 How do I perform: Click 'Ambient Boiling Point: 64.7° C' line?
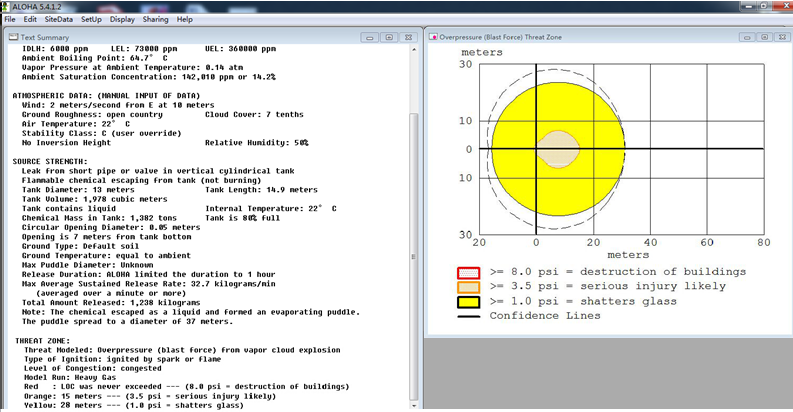pyautogui.click(x=94, y=58)
